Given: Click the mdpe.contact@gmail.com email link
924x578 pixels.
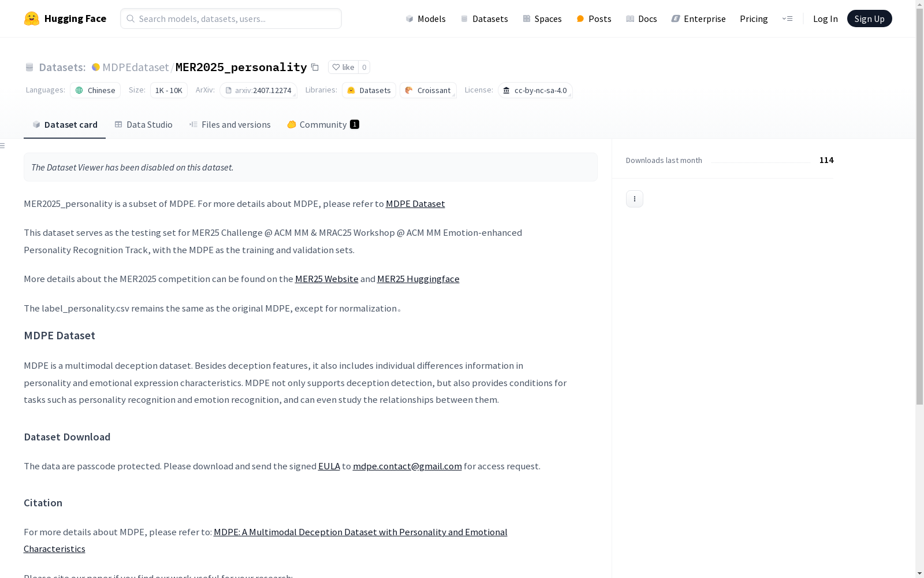Looking at the screenshot, I should 407,466.
